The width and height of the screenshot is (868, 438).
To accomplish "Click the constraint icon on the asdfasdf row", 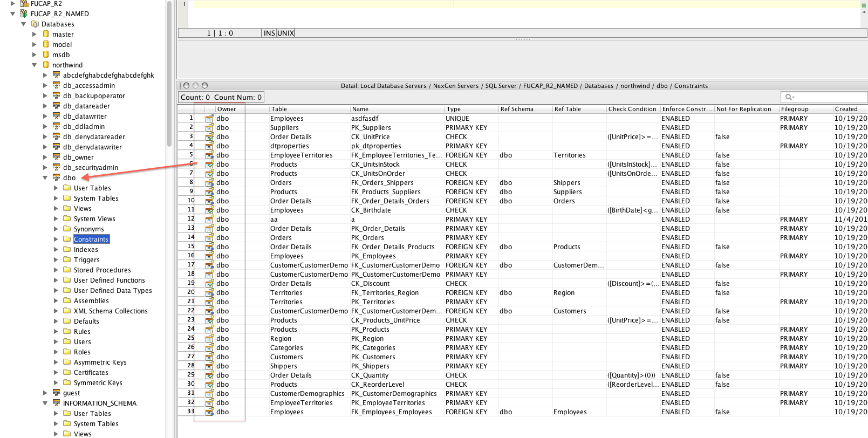I will [x=209, y=118].
